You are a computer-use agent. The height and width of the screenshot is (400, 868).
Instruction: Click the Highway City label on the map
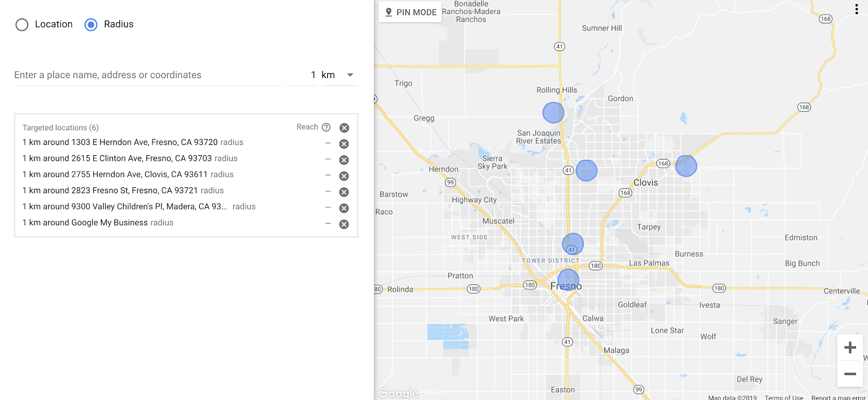click(474, 200)
